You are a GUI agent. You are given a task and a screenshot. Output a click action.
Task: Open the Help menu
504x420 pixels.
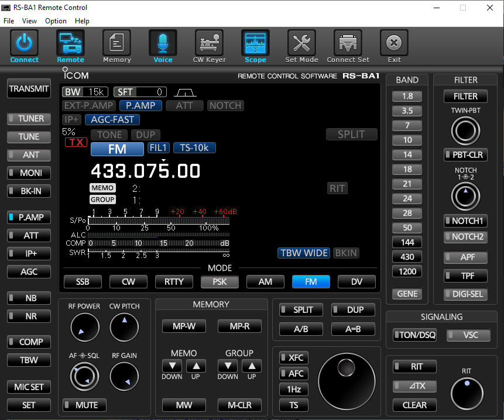(x=82, y=21)
